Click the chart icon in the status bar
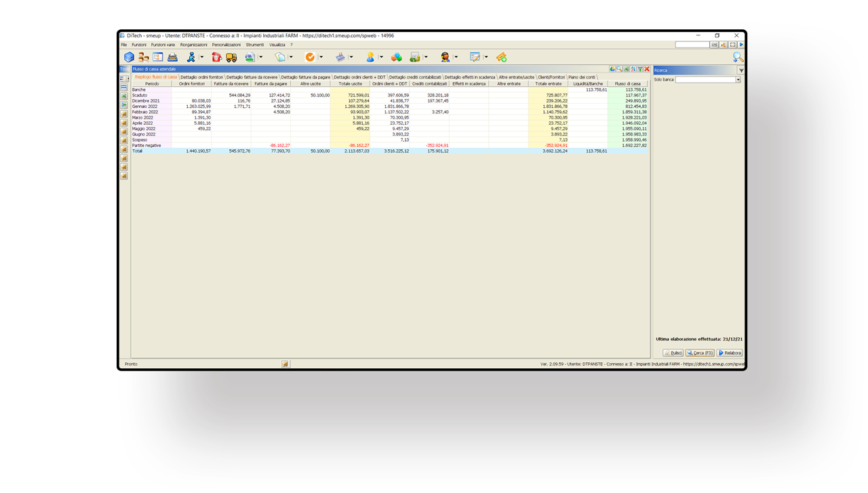 click(x=285, y=364)
